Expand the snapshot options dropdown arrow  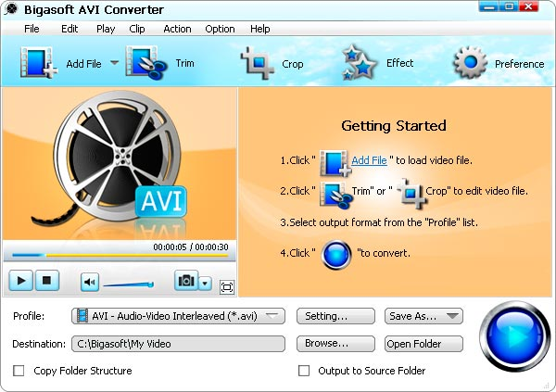pyautogui.click(x=206, y=284)
